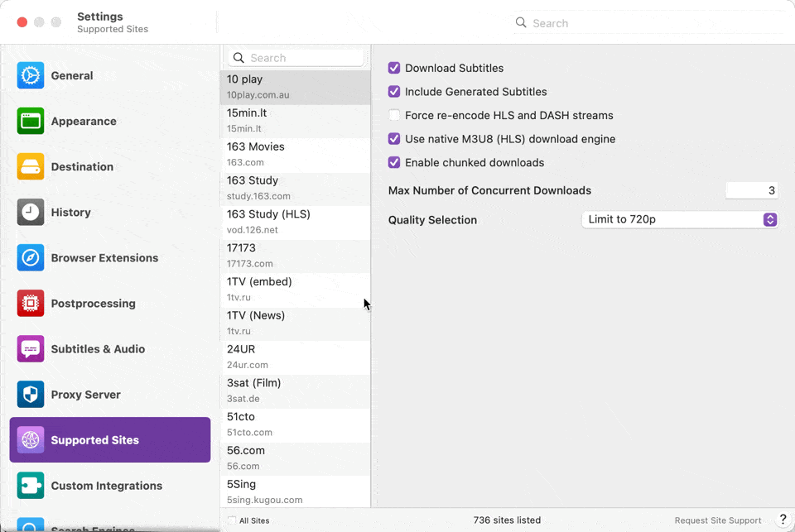795x532 pixels.
Task: Open Subtitles & Audio icon
Action: [x=31, y=348]
